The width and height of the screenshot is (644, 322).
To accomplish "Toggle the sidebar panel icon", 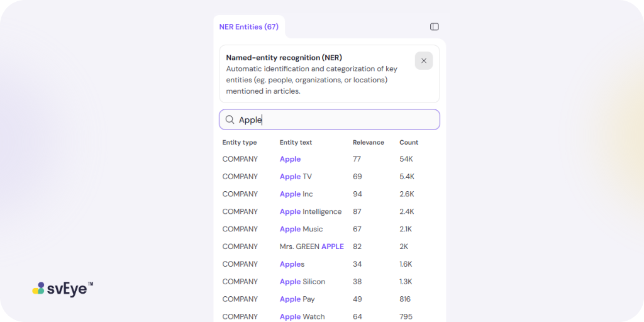I will coord(434,26).
